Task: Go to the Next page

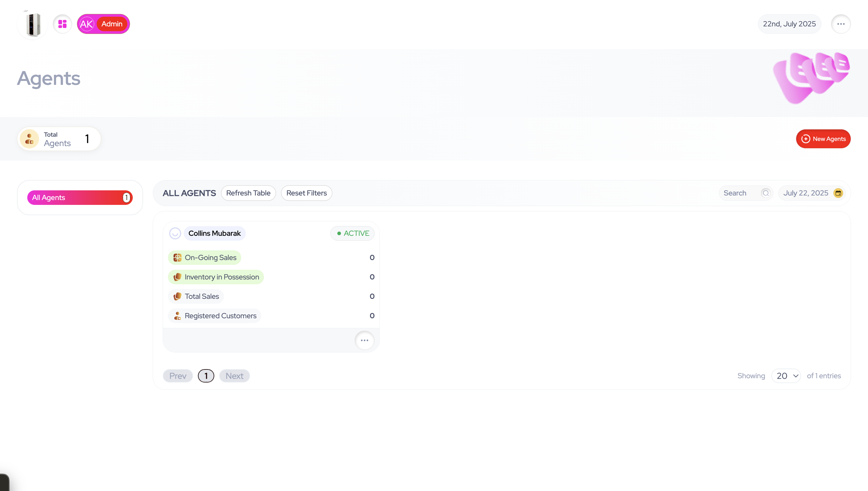Action: [x=234, y=376]
